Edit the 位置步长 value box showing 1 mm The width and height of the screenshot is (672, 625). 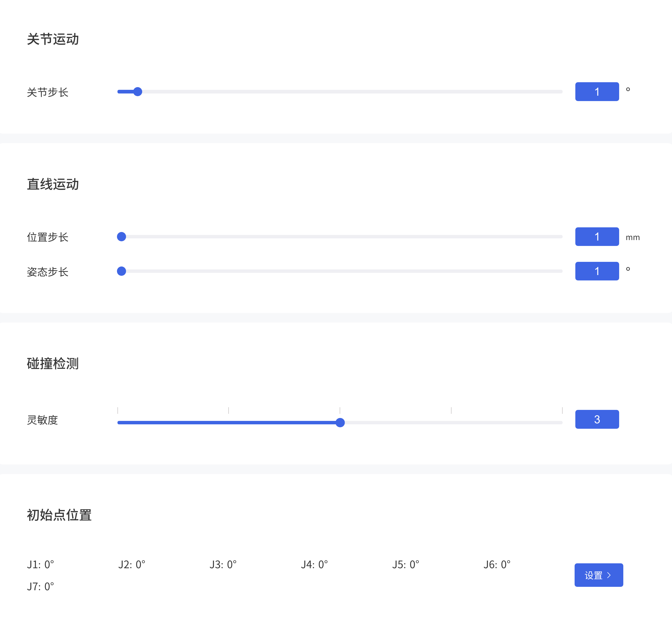click(597, 237)
